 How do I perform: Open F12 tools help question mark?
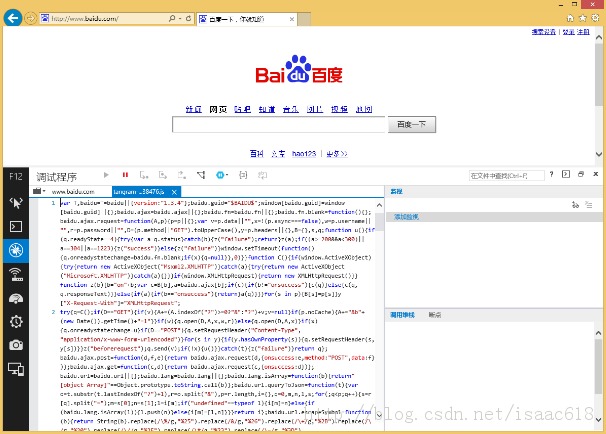[552, 174]
